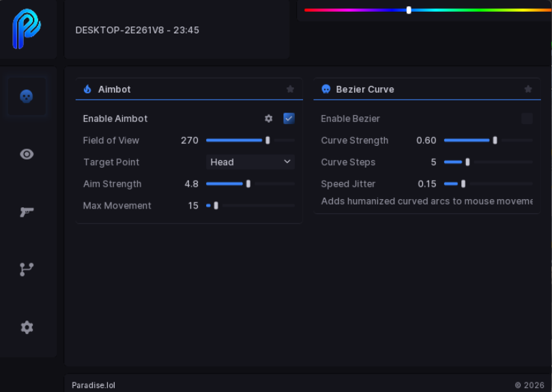Open the eye visuals sidebar tab

(27, 154)
